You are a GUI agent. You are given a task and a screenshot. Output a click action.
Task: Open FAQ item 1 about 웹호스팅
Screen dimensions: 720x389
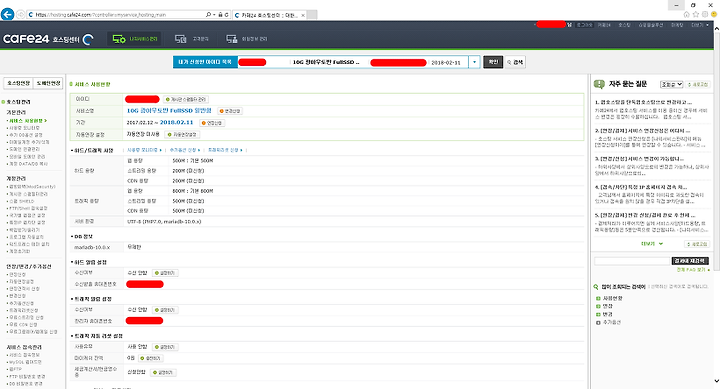click(x=643, y=102)
